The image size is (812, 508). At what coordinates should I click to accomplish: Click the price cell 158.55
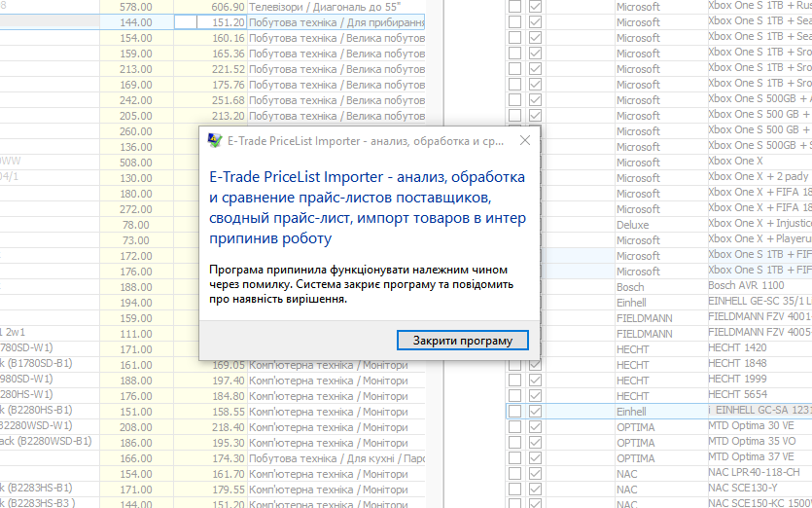[210, 412]
